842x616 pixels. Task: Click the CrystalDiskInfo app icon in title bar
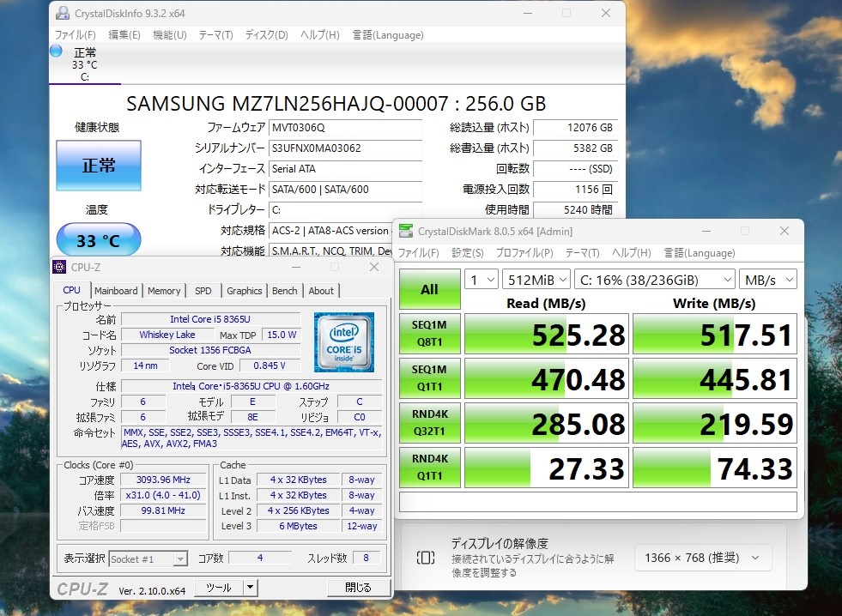[63, 13]
